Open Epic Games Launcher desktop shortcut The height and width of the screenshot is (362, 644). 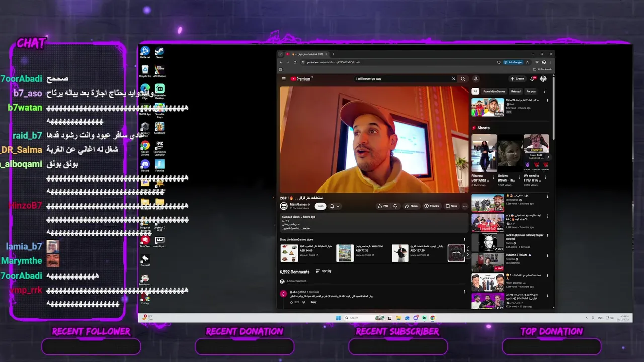pyautogui.click(x=159, y=148)
